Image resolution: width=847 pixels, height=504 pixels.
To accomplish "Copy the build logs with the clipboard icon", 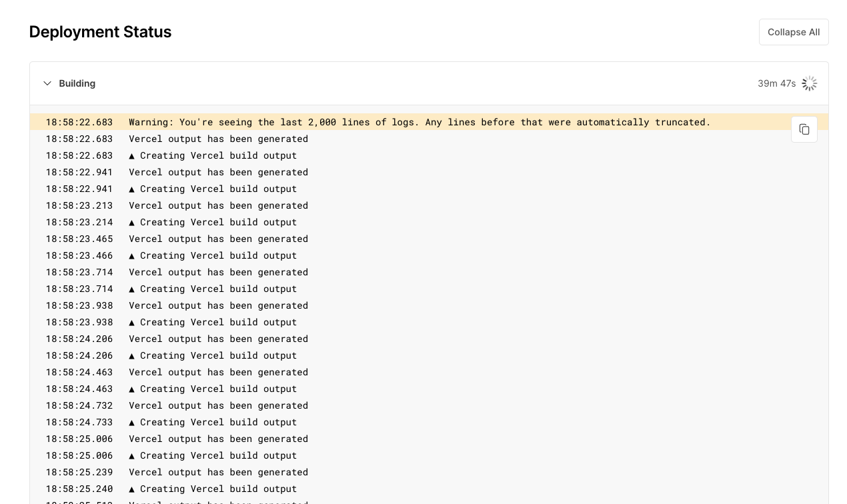I will point(804,129).
